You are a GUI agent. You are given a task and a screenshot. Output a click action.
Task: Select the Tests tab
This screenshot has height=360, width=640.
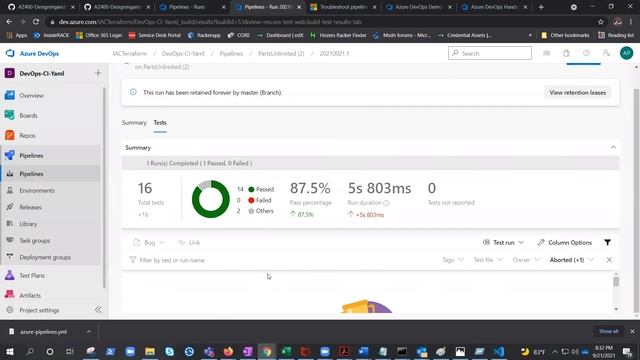160,122
